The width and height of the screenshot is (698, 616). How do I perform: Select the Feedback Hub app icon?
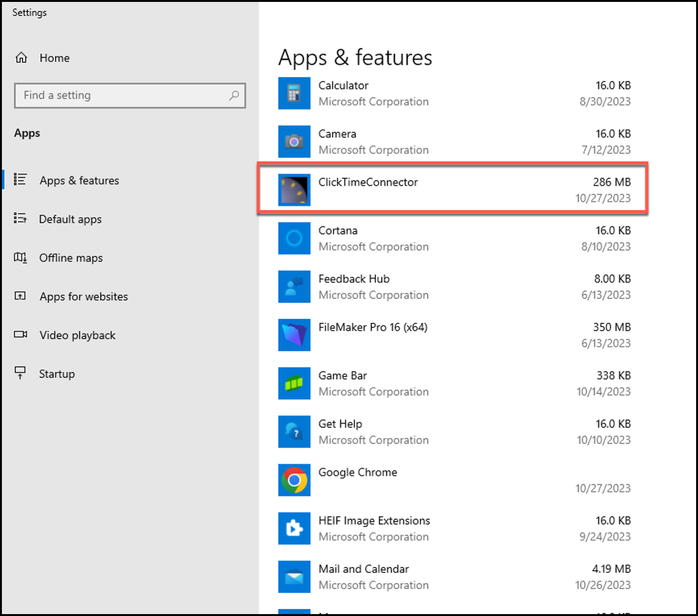(x=295, y=287)
